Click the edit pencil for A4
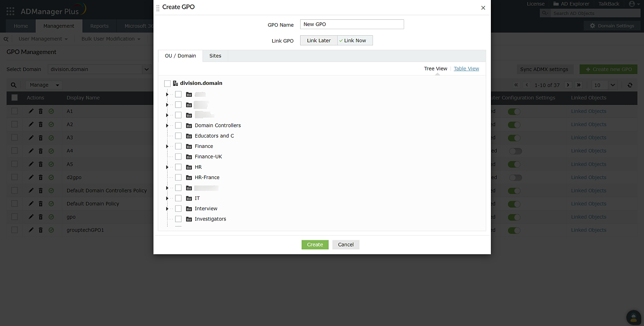 point(31,151)
